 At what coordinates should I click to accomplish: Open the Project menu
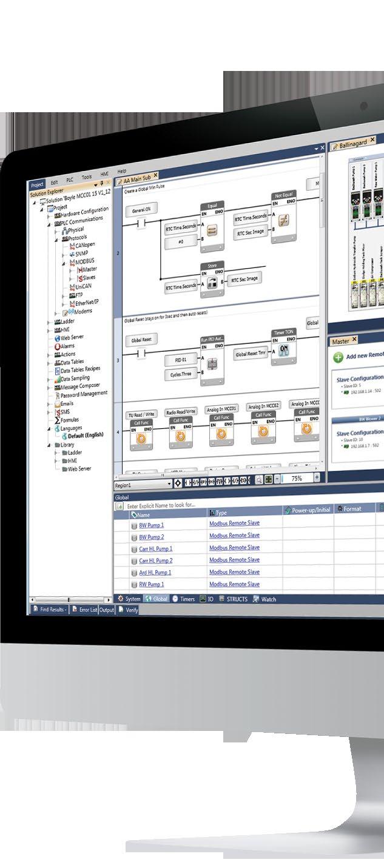pyautogui.click(x=38, y=184)
